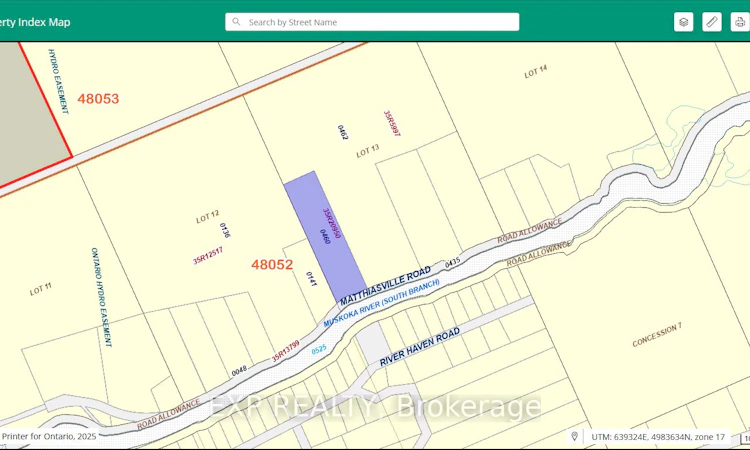Click the 48053 block number label

coord(98,99)
